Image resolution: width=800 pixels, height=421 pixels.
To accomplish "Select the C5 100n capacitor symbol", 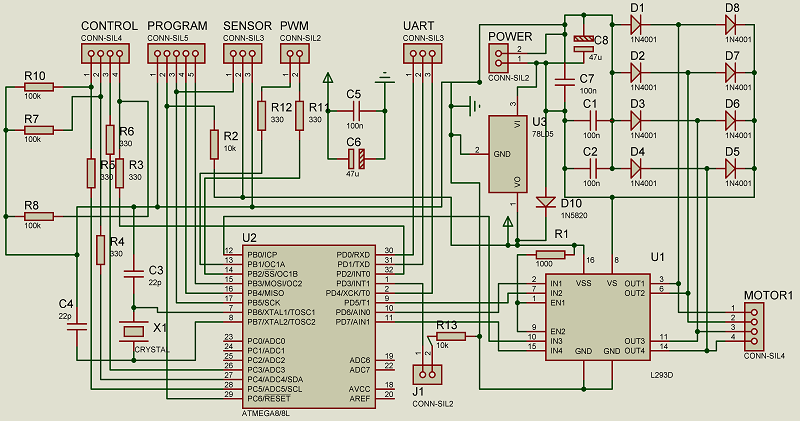I will pos(357,111).
